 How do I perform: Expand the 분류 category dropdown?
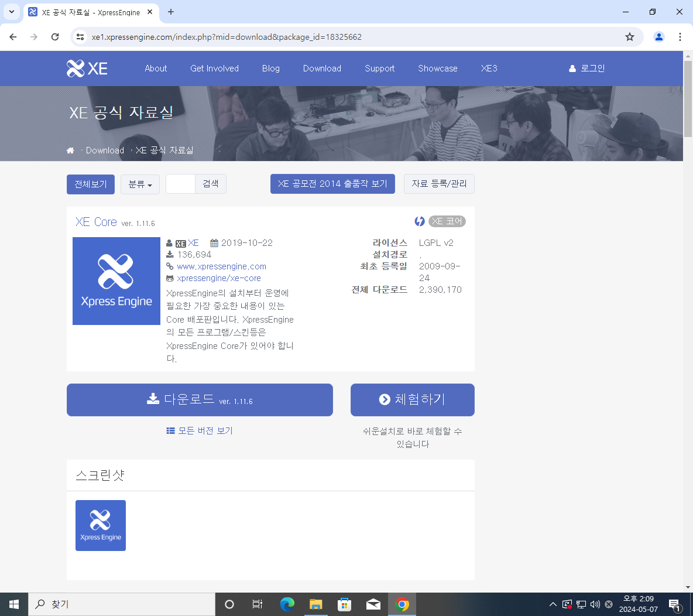click(140, 184)
